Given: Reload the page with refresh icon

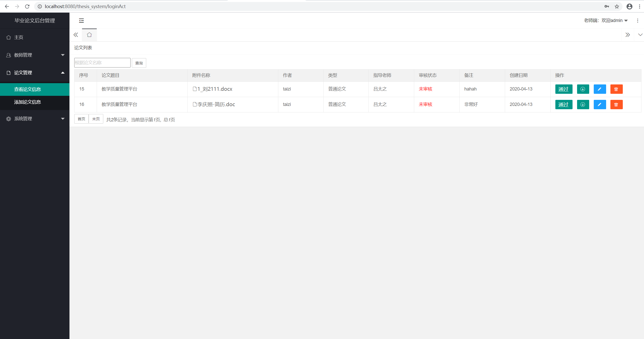Looking at the screenshot, I should tap(27, 6).
